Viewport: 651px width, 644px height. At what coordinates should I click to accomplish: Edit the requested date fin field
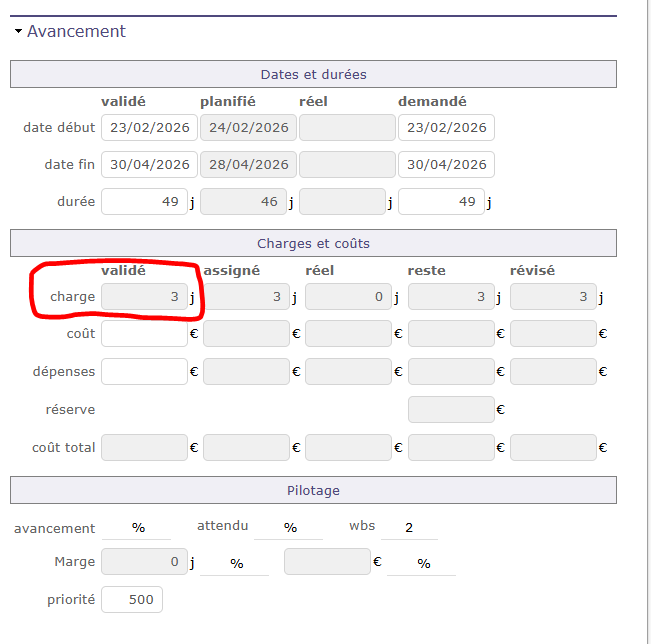[446, 165]
